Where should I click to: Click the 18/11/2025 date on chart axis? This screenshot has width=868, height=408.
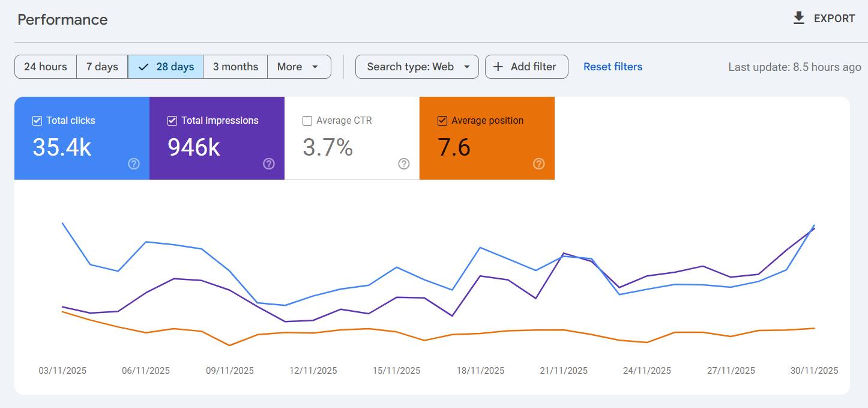481,371
